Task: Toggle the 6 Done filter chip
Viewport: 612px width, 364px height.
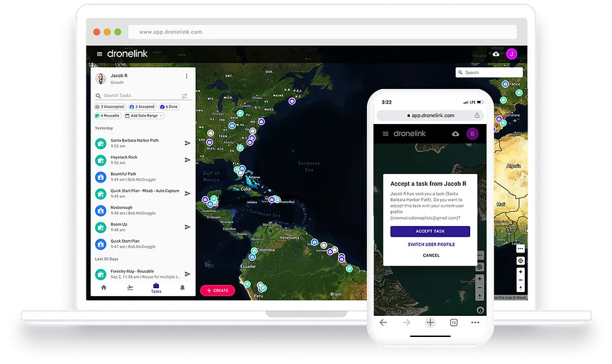Action: coord(169,106)
